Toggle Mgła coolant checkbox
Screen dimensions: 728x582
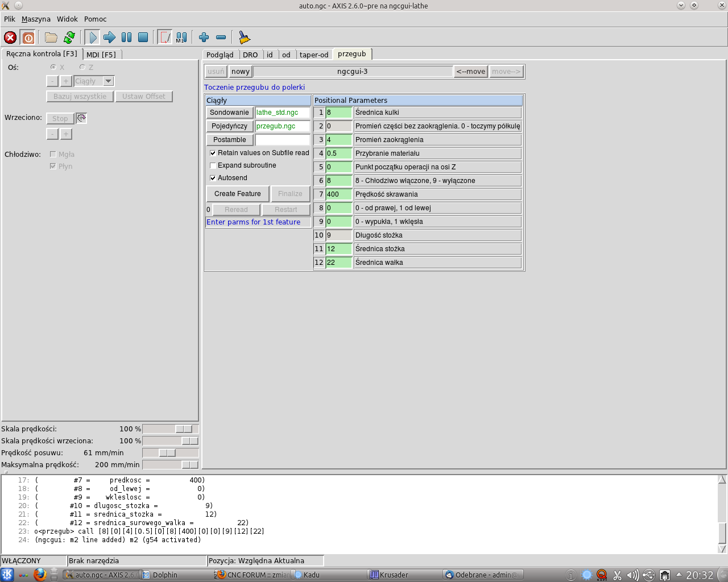tap(53, 154)
